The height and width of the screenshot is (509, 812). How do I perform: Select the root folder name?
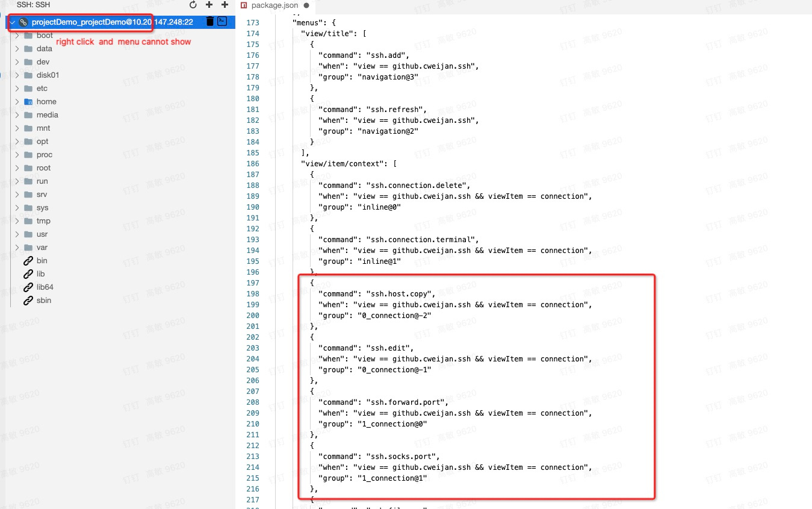pos(43,168)
